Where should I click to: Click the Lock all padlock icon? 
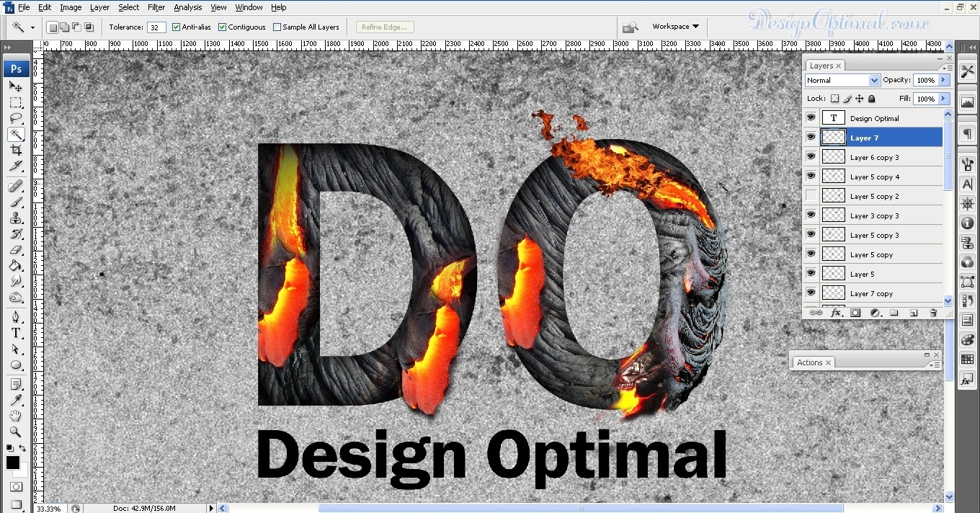871,99
